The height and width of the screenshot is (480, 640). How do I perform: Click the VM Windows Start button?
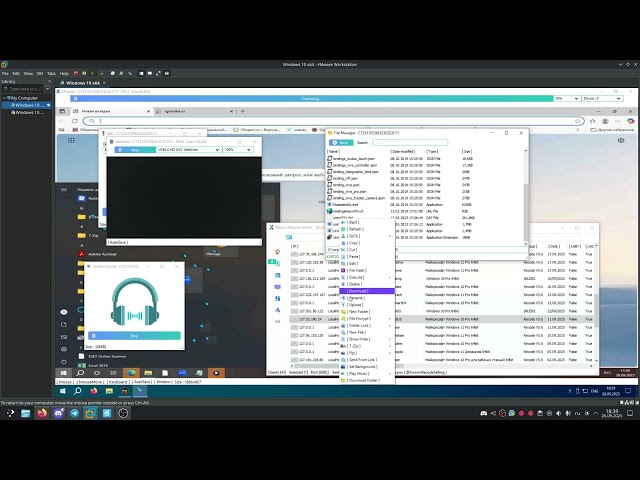coord(62,391)
